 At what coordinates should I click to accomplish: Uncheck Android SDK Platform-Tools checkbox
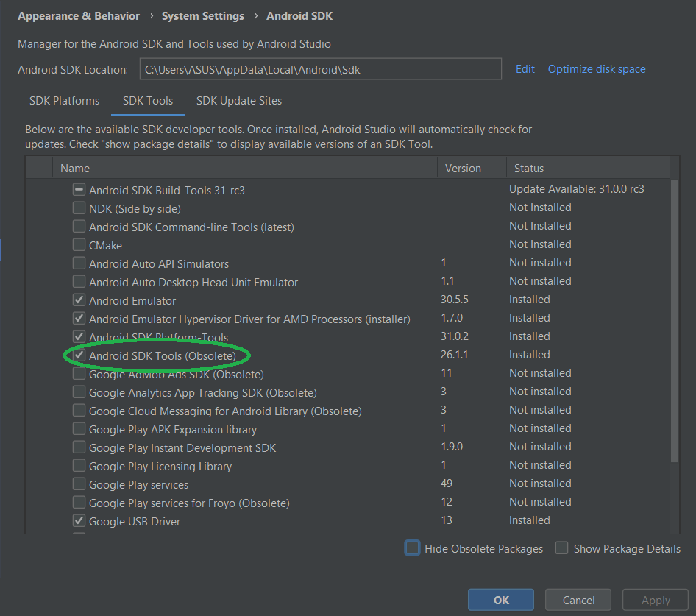(79, 336)
